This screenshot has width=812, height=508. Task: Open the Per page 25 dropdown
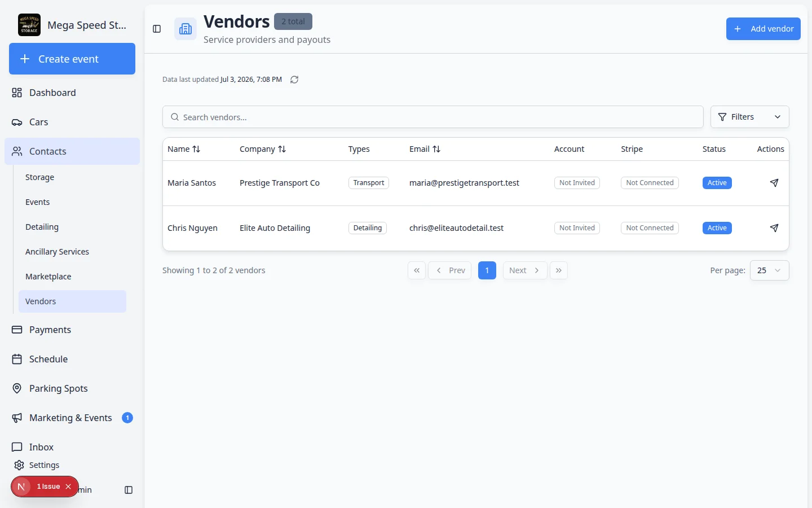tap(769, 270)
